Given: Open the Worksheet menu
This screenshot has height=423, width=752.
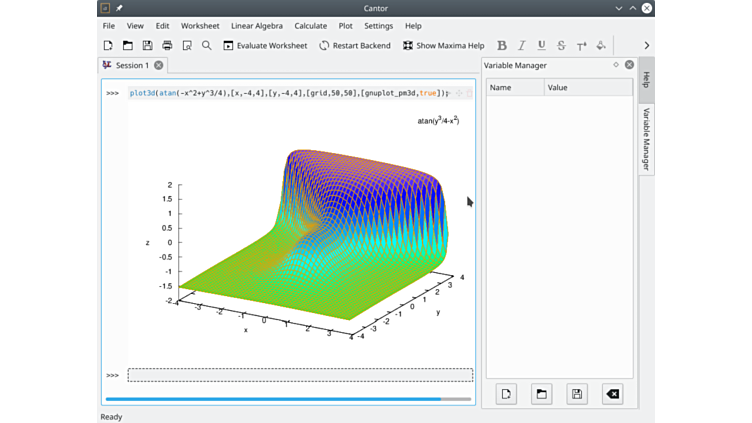Looking at the screenshot, I should point(200,25).
